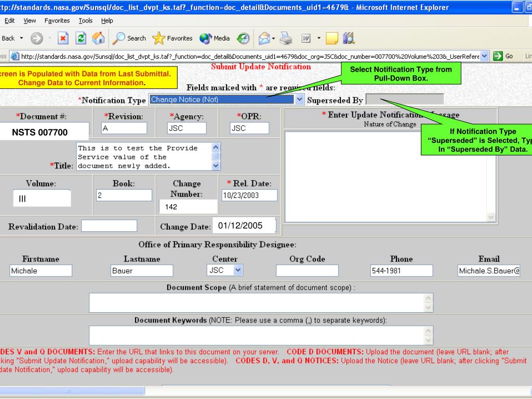532x399 pixels.
Task: Click the Firstname input field
Action: 41,270
